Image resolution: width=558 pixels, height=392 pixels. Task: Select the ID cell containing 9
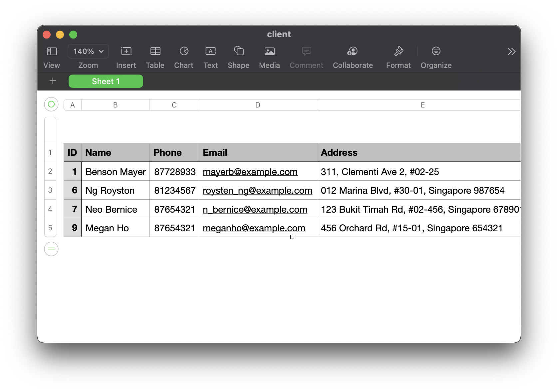pos(73,228)
